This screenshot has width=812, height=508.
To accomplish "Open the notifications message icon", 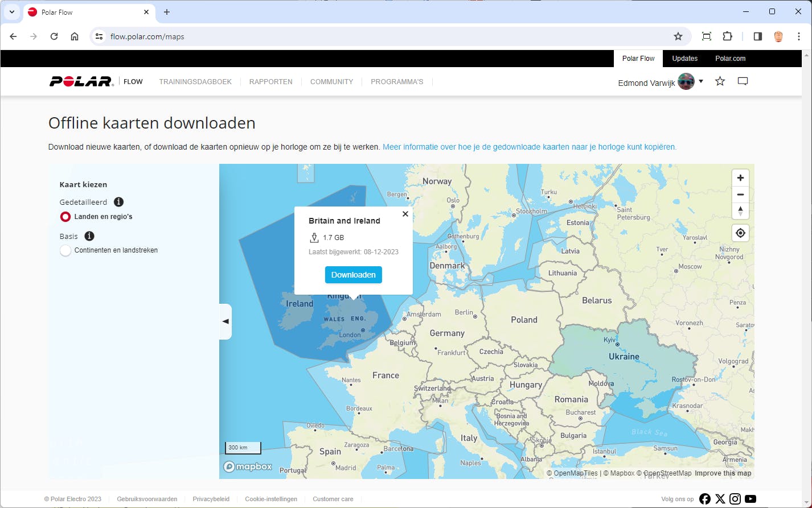I will tap(743, 81).
